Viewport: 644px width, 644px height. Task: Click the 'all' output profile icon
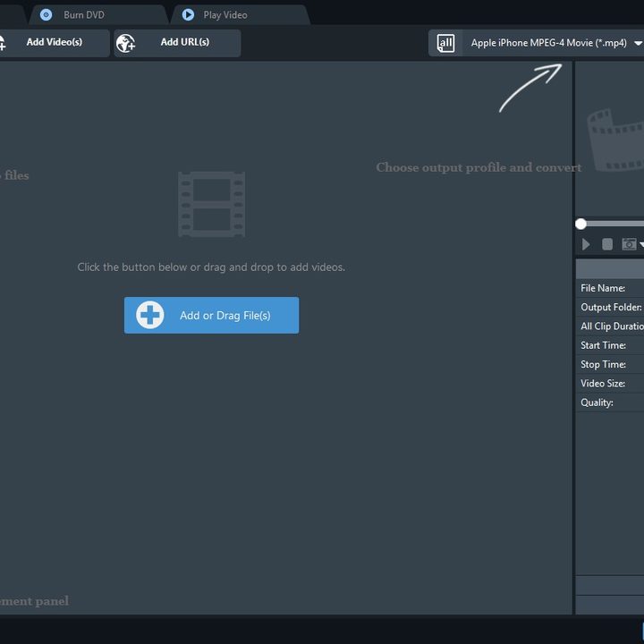[445, 43]
